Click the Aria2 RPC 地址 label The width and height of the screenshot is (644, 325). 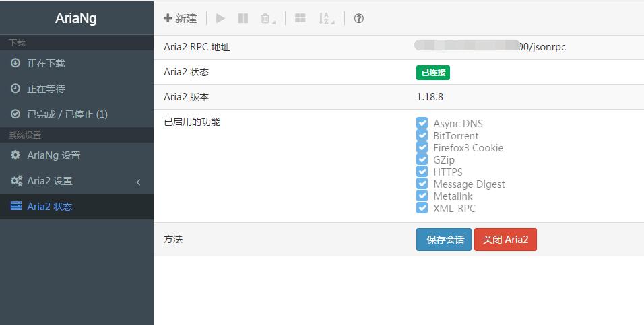coord(197,47)
